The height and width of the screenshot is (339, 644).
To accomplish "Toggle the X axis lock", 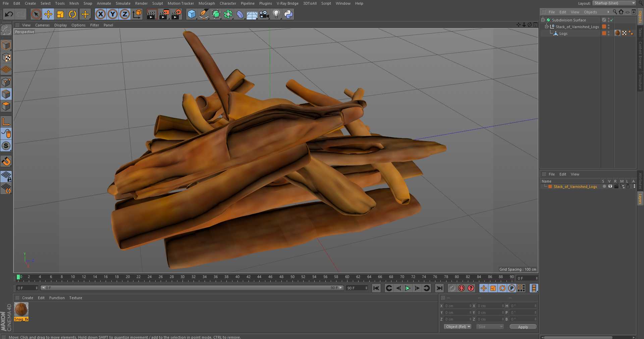I will (x=100, y=14).
